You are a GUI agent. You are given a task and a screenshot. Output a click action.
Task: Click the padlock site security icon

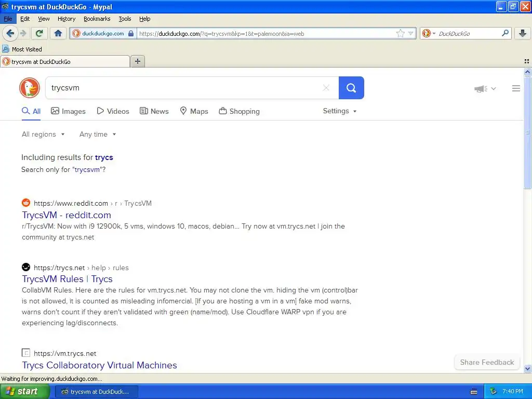pyautogui.click(x=131, y=33)
